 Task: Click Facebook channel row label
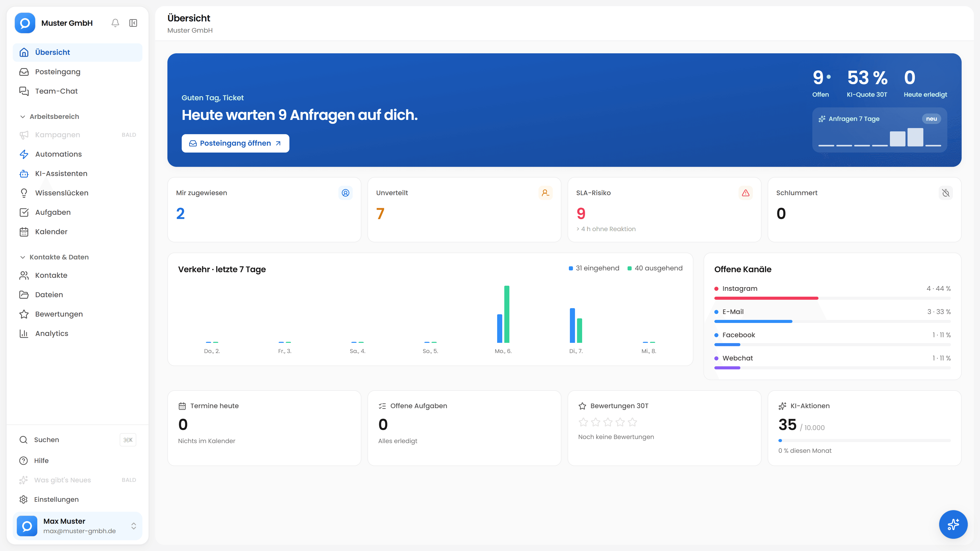click(x=738, y=335)
